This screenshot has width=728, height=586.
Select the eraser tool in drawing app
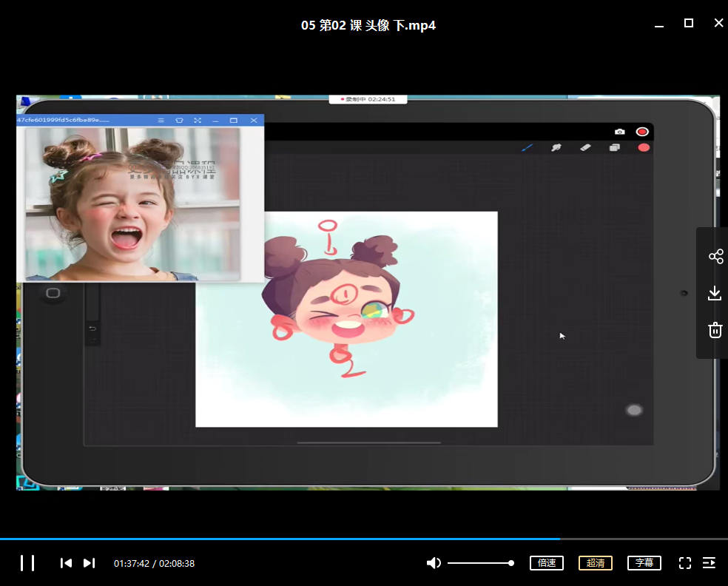pyautogui.click(x=585, y=148)
